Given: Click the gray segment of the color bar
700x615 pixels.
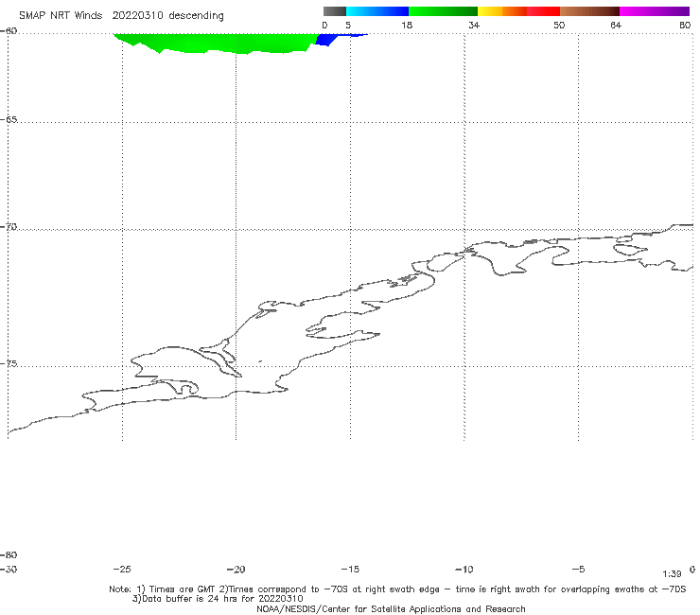Looking at the screenshot, I should point(334,11).
